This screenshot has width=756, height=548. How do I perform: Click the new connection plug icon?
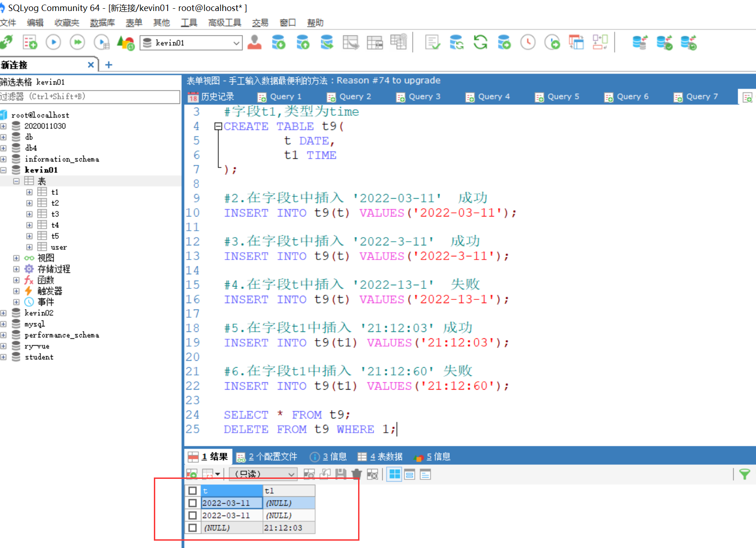6,43
